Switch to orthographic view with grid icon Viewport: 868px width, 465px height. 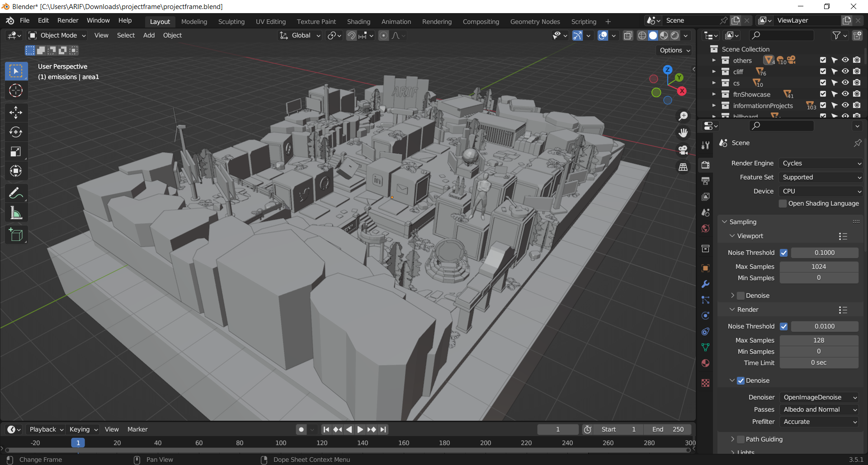coord(683,167)
